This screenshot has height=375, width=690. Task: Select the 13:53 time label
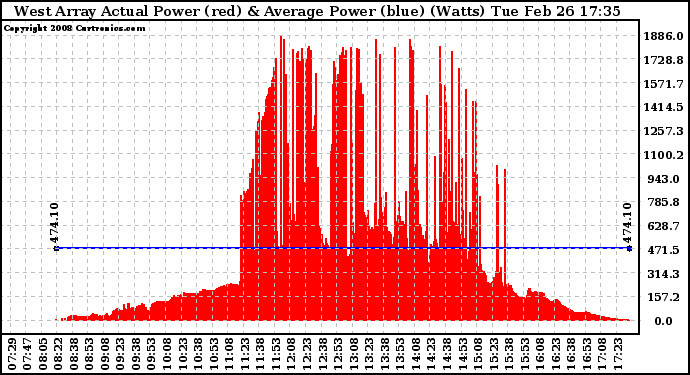[400, 354]
